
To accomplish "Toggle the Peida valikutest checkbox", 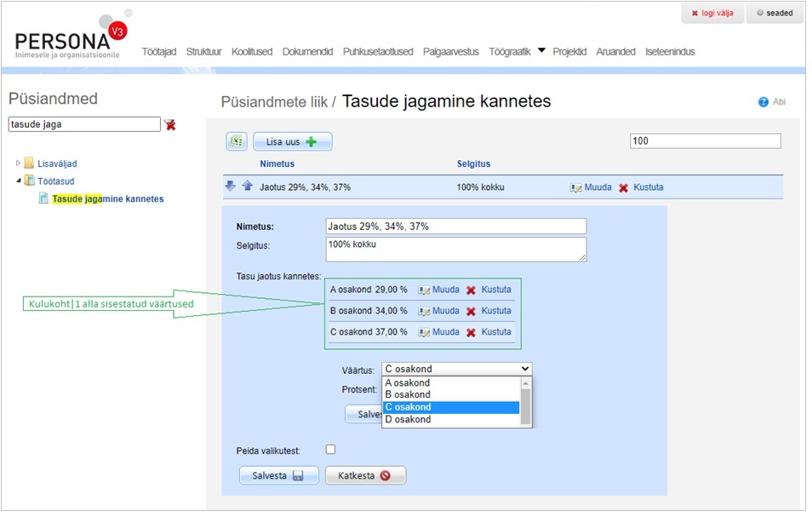I will 330,450.
